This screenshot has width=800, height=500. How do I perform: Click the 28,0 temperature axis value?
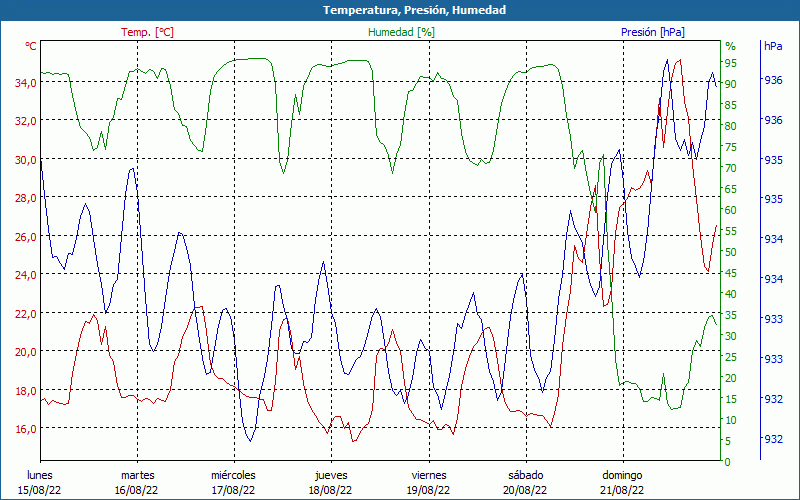26,198
